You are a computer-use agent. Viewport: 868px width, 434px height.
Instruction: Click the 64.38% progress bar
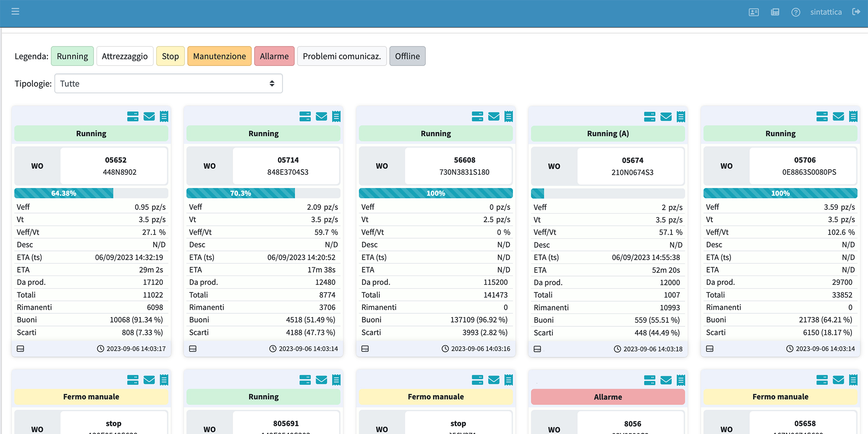point(64,193)
